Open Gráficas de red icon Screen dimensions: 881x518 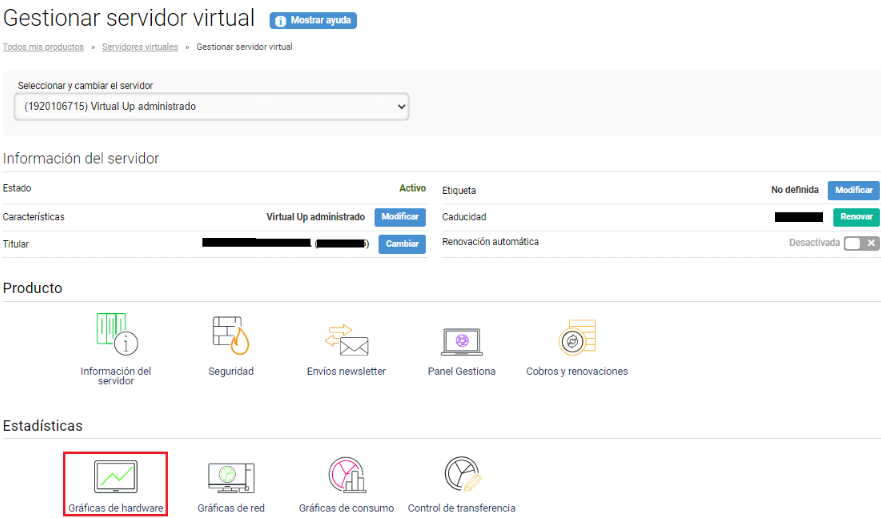click(x=230, y=475)
